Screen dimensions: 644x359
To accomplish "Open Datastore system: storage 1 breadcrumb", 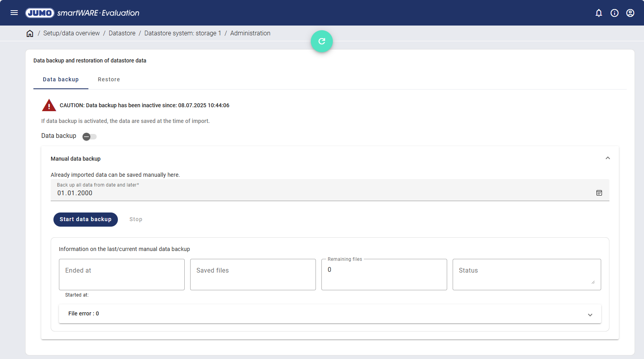I will pos(182,33).
